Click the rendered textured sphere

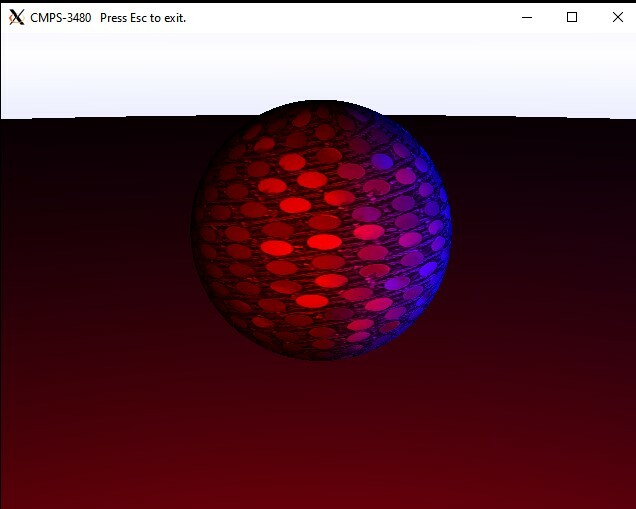pyautogui.click(x=321, y=230)
